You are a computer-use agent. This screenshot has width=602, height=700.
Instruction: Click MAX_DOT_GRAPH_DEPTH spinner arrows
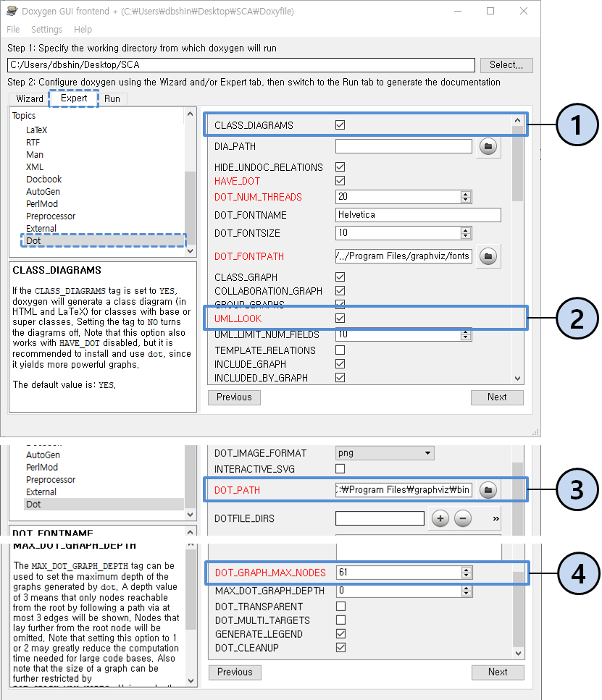coord(466,591)
